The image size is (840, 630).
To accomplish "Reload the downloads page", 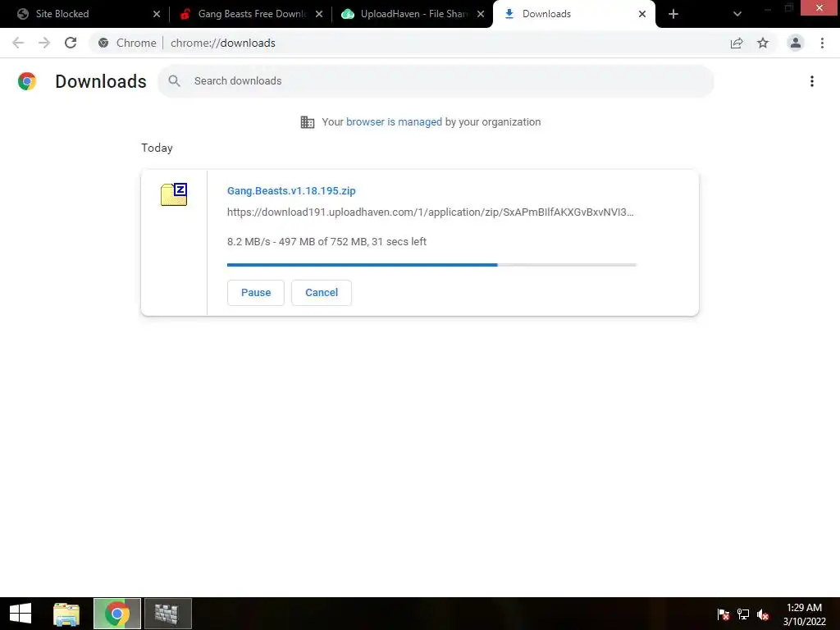I will point(71,43).
